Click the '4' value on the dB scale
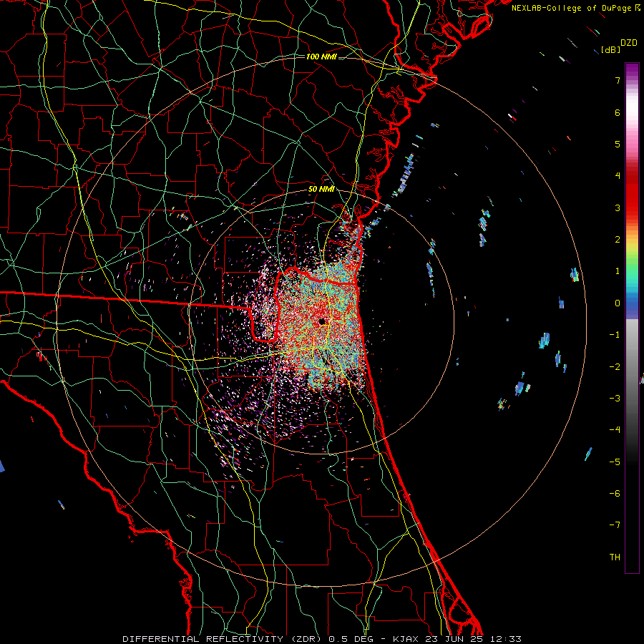 click(618, 176)
